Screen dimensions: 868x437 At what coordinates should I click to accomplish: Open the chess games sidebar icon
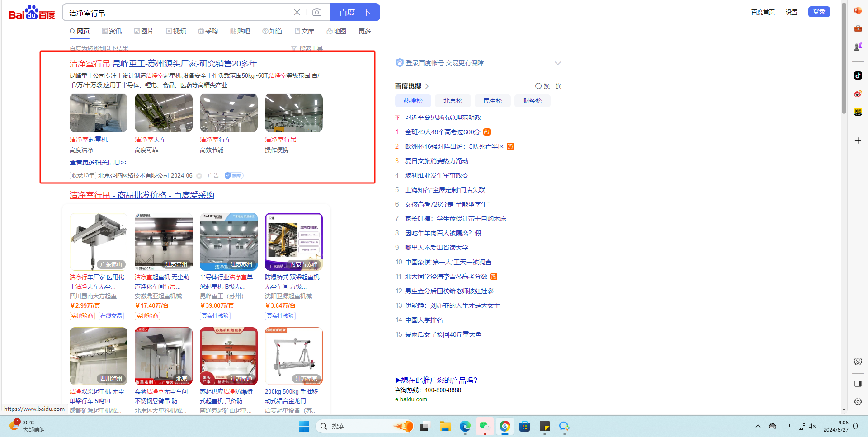tap(858, 47)
